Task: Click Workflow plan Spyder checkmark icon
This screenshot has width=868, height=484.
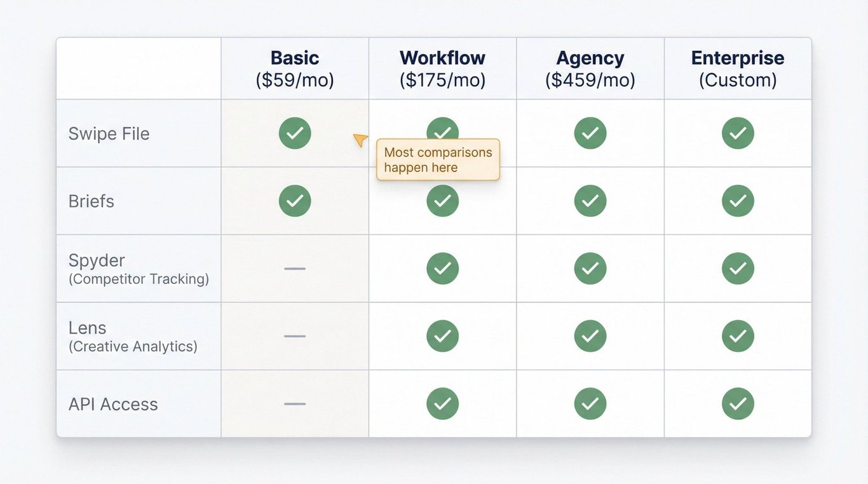Action: pyautogui.click(x=442, y=268)
